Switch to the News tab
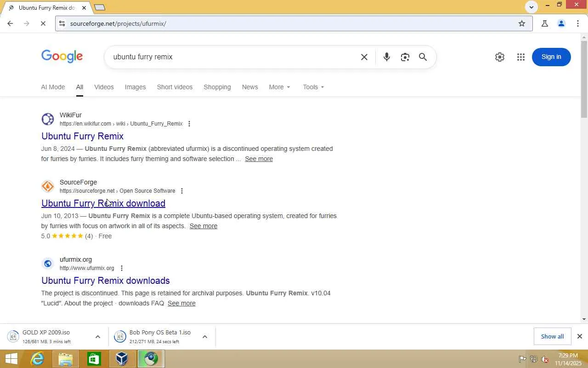 pos(250,87)
